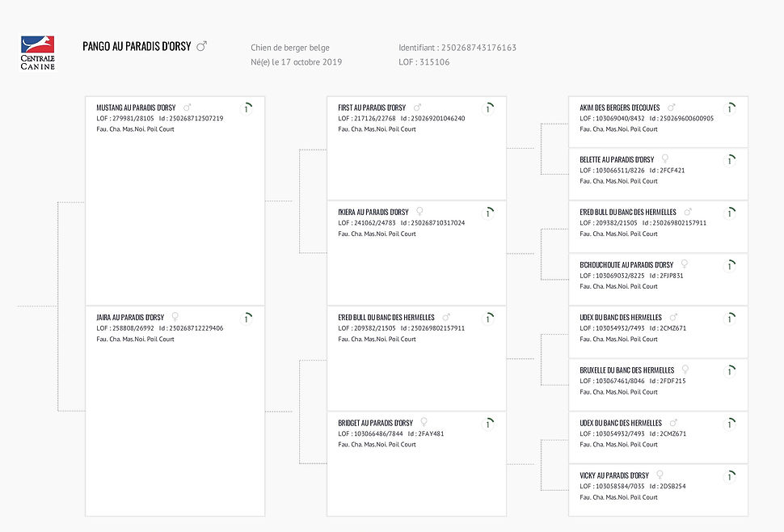Click info icon for Belette au Paradis d'Orsy
The width and height of the screenshot is (784, 532).
point(730,160)
